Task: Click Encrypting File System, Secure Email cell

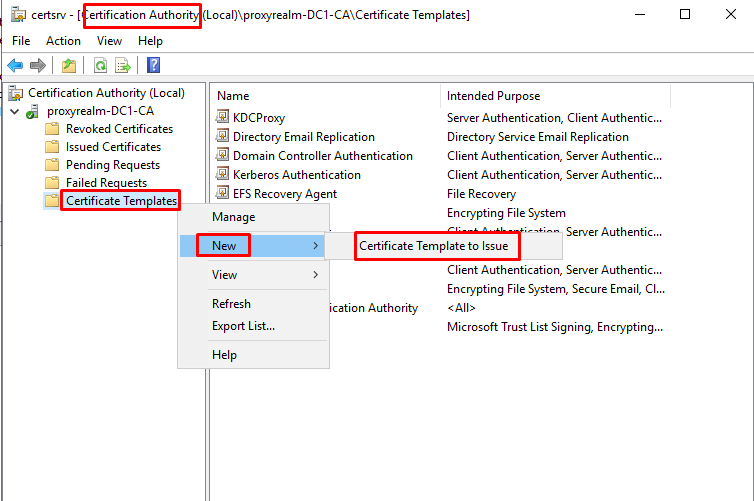Action: [x=556, y=289]
